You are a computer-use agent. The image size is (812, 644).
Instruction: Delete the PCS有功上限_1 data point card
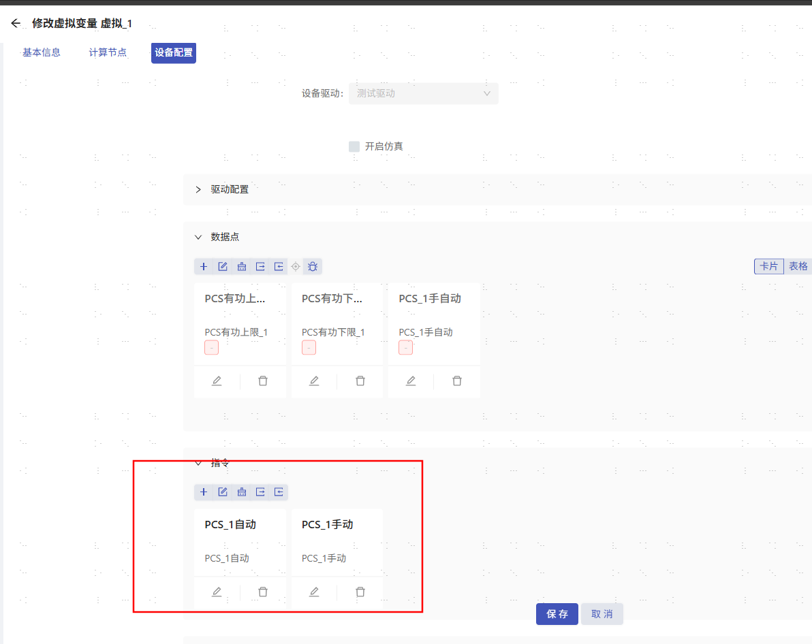point(263,381)
